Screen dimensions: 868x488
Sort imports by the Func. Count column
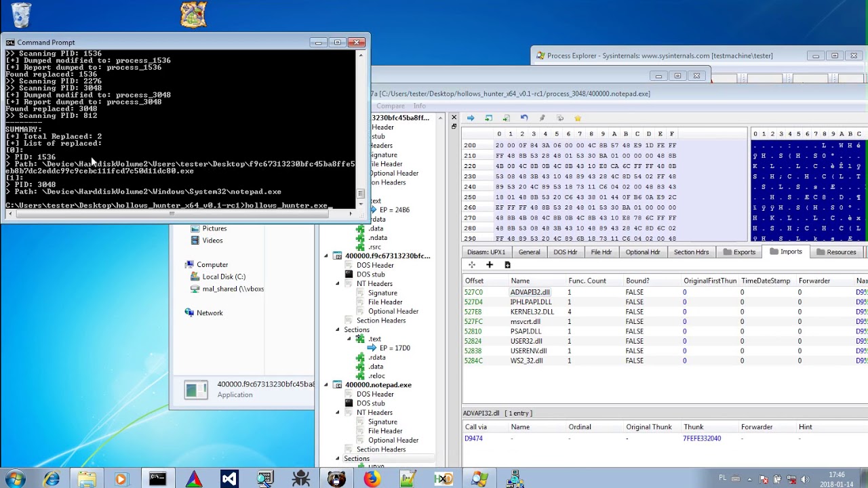point(587,281)
